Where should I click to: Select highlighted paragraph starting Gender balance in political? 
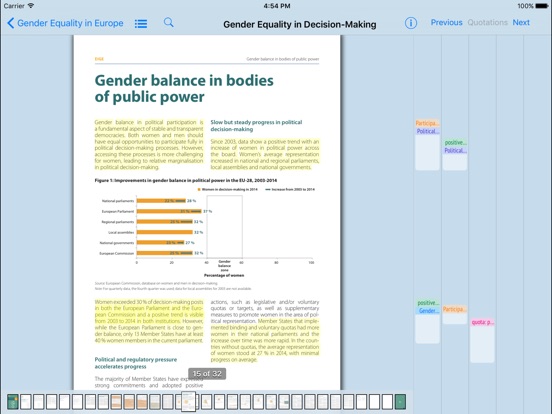149,145
